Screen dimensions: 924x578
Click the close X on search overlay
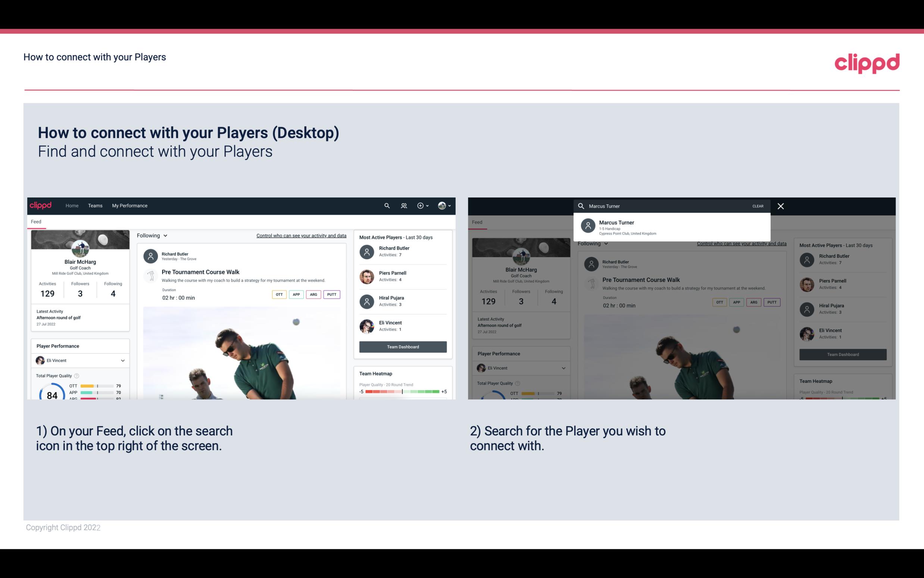781,206
